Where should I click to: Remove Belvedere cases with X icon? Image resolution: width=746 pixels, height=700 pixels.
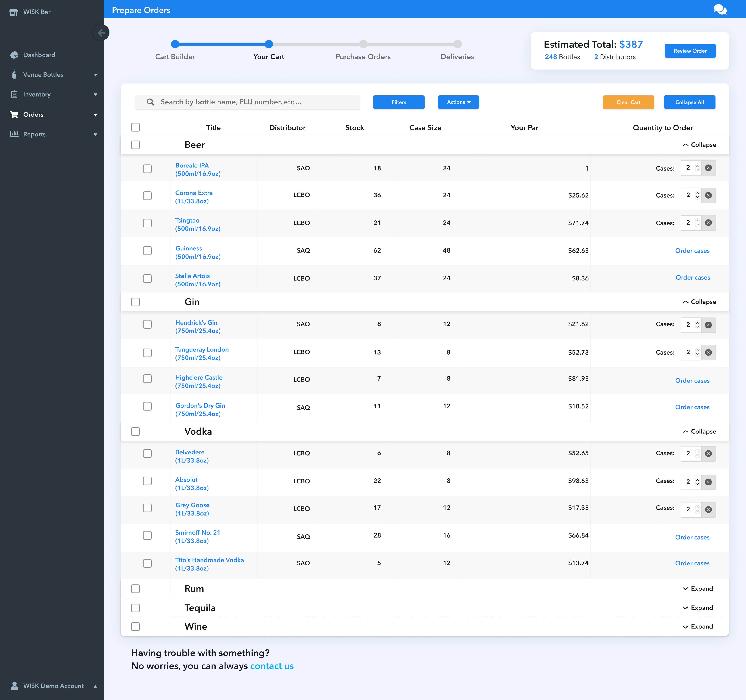(x=708, y=453)
